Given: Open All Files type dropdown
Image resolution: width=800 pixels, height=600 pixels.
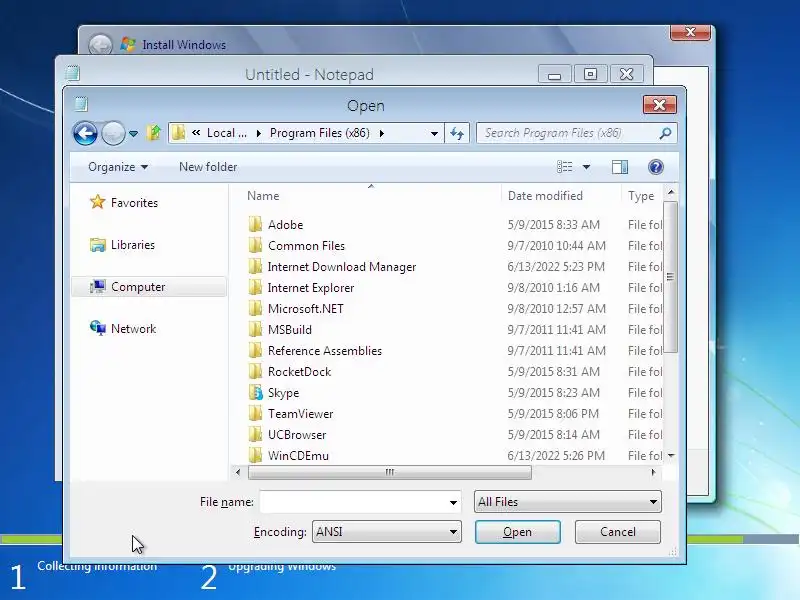Looking at the screenshot, I should coord(568,502).
